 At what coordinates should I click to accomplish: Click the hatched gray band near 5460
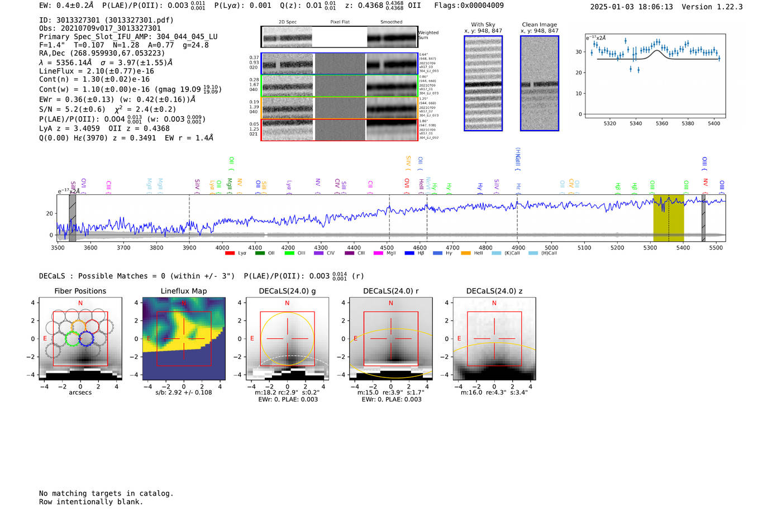[704, 218]
